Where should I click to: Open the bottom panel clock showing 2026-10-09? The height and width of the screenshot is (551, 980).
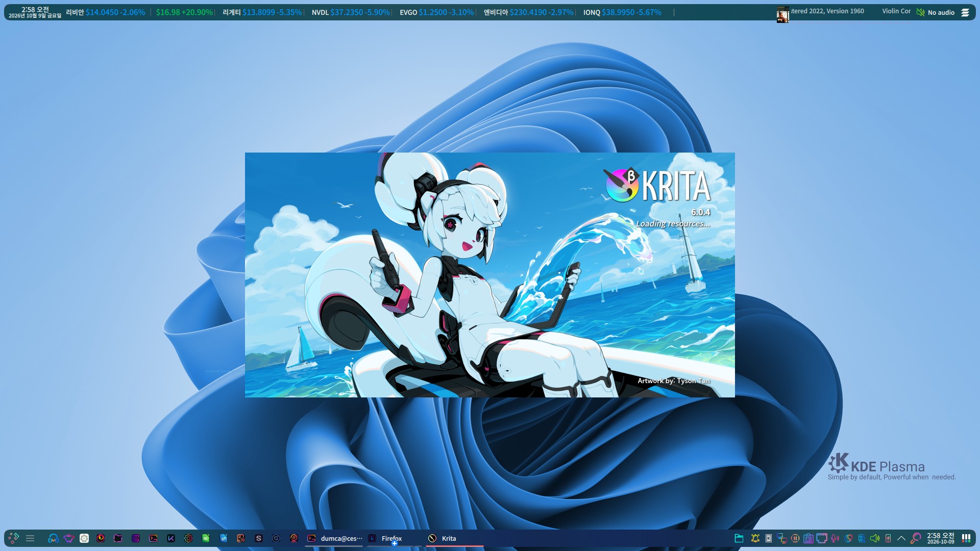coord(941,538)
